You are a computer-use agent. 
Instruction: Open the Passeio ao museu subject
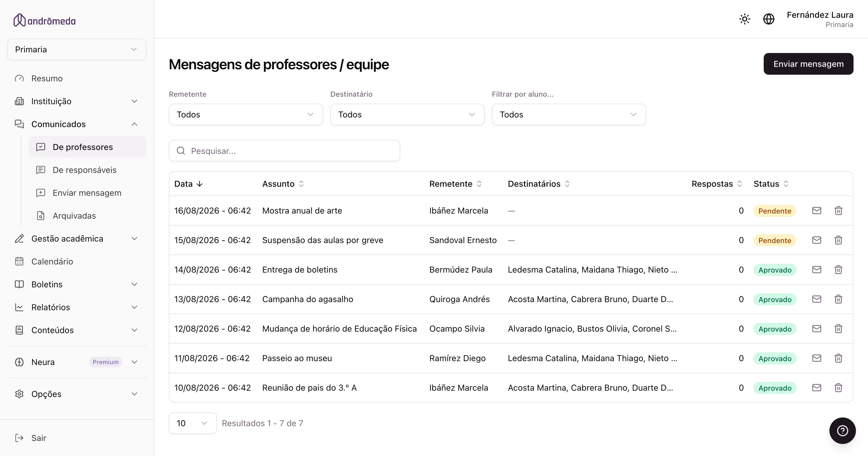pos(297,358)
